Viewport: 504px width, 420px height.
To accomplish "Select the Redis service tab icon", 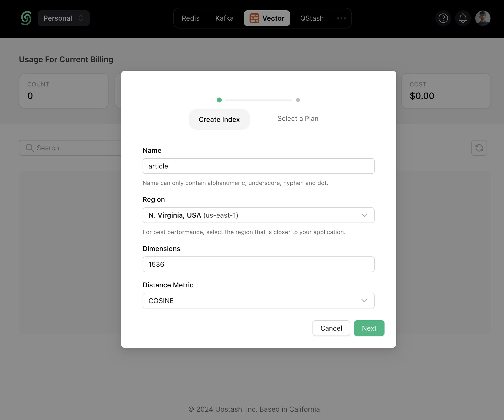I will [x=190, y=18].
